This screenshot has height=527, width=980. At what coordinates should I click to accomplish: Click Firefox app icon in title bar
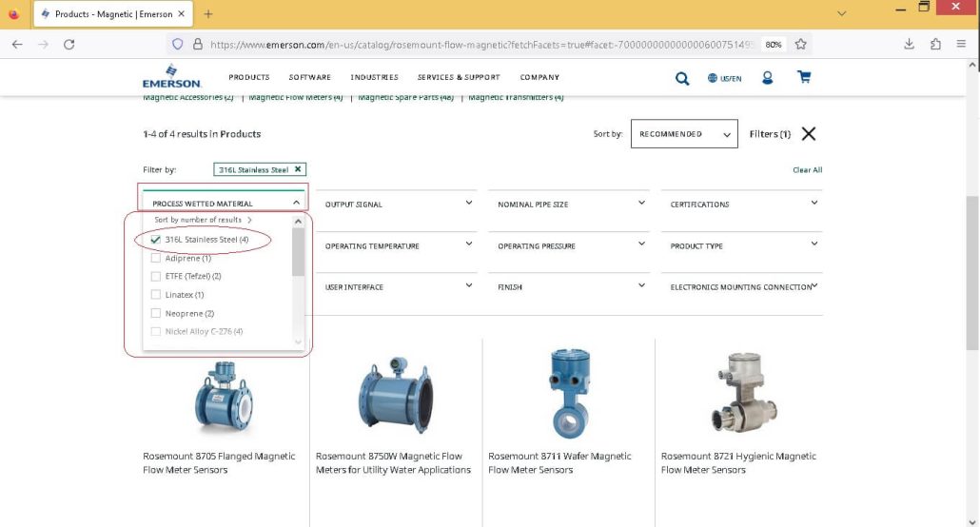13,13
